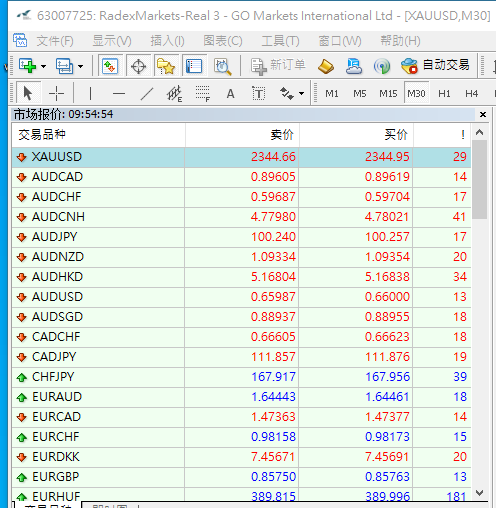Image resolution: width=496 pixels, height=508 pixels.
Task: Click scrollbar up arrow in Market Watch
Action: pos(480,132)
